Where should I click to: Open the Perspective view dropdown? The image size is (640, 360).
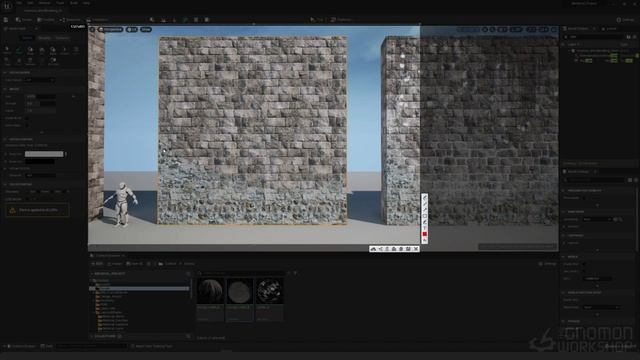point(111,29)
